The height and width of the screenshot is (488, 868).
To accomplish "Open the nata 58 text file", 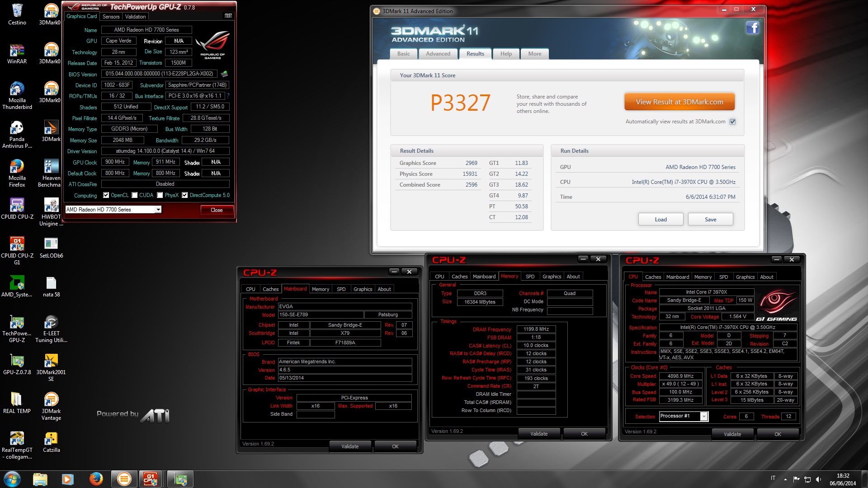I will pos(51,286).
